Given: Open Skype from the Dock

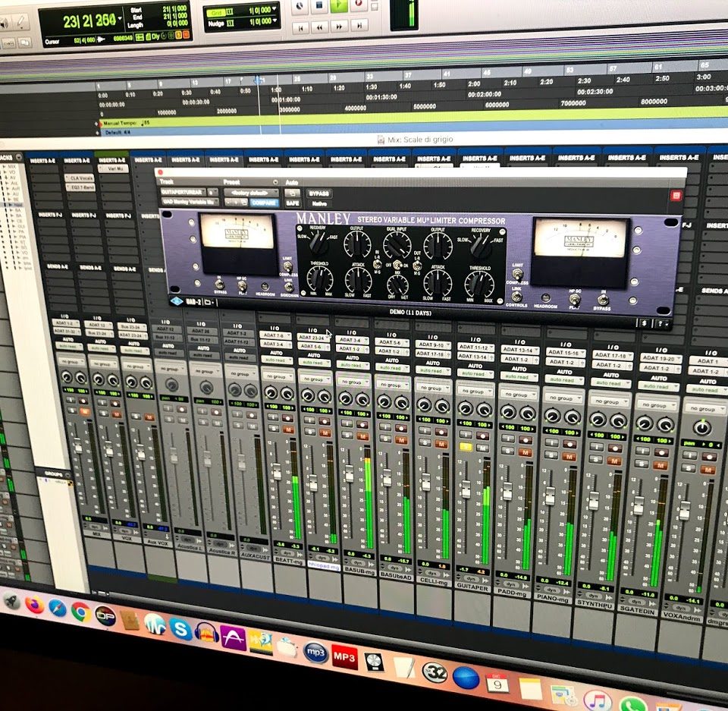Looking at the screenshot, I should pyautogui.click(x=180, y=629).
